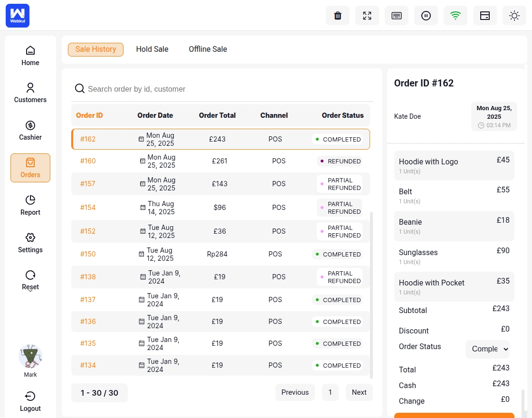Switch to the Offline Sale tab

tap(208, 49)
